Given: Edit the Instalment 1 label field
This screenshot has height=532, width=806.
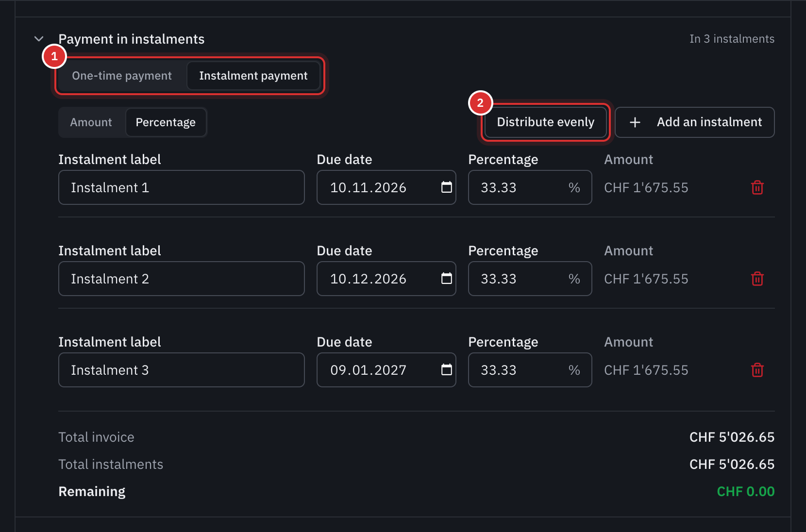Looking at the screenshot, I should [x=182, y=187].
